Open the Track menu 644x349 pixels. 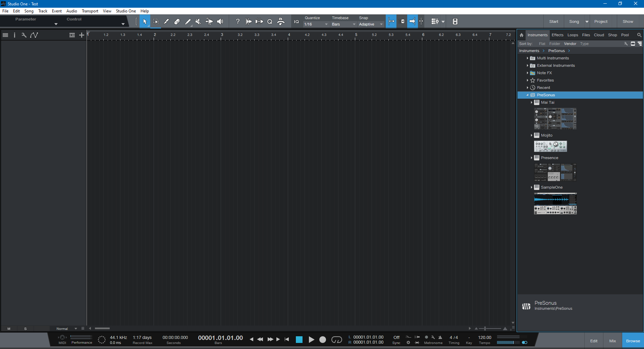[43, 11]
